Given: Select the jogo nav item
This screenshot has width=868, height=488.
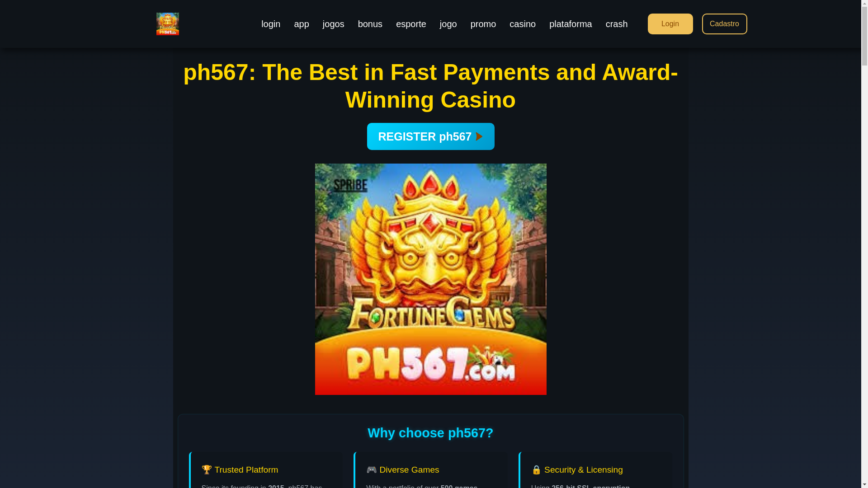Looking at the screenshot, I should [448, 24].
